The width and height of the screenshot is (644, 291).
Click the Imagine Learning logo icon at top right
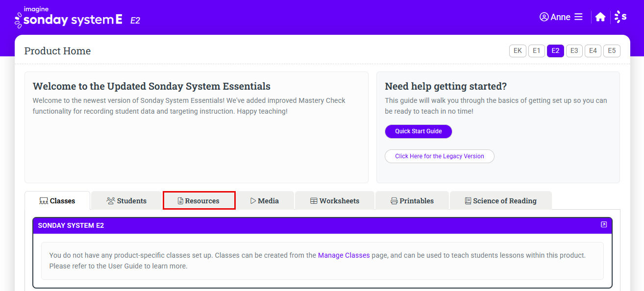[620, 17]
